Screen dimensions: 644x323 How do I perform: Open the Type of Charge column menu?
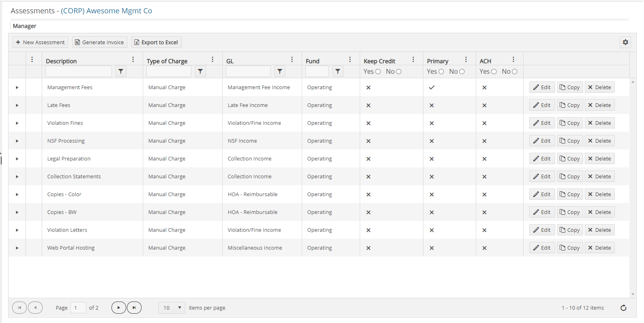click(x=213, y=60)
